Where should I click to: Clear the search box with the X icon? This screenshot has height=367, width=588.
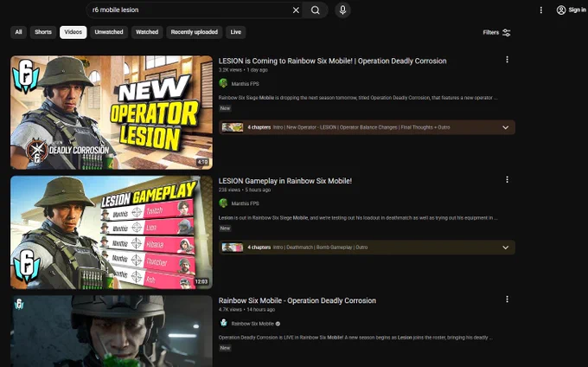[x=296, y=10]
